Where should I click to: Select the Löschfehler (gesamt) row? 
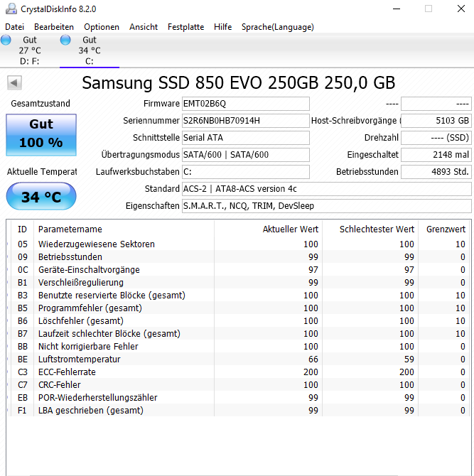click(x=239, y=320)
